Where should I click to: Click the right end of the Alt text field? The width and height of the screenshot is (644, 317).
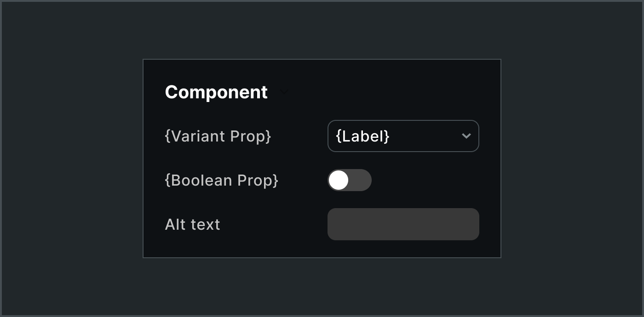point(471,224)
